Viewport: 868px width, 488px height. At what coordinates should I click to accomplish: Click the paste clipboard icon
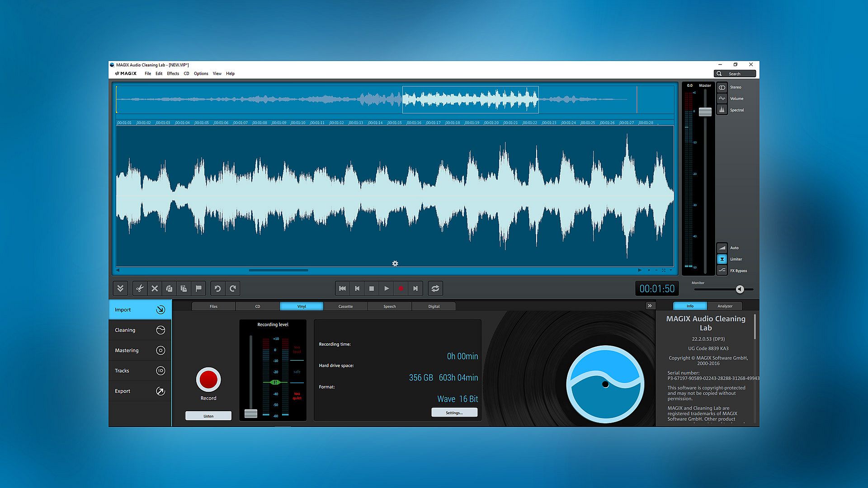pyautogui.click(x=184, y=288)
